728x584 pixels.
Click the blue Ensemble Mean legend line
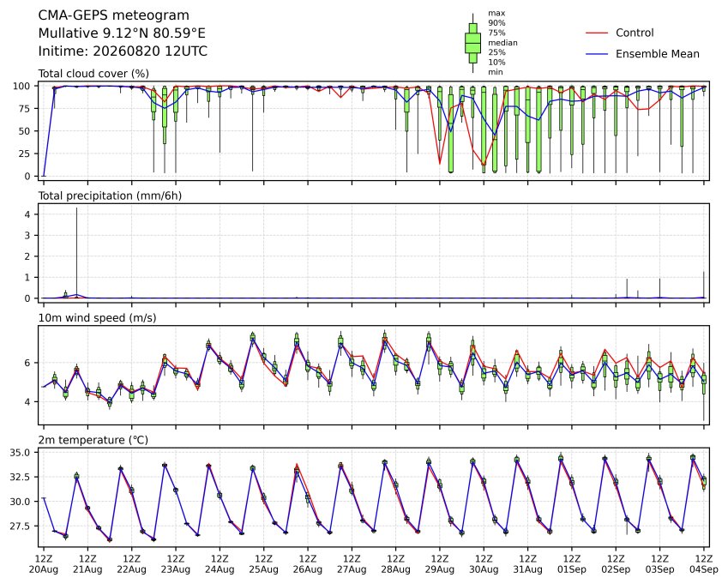click(597, 54)
